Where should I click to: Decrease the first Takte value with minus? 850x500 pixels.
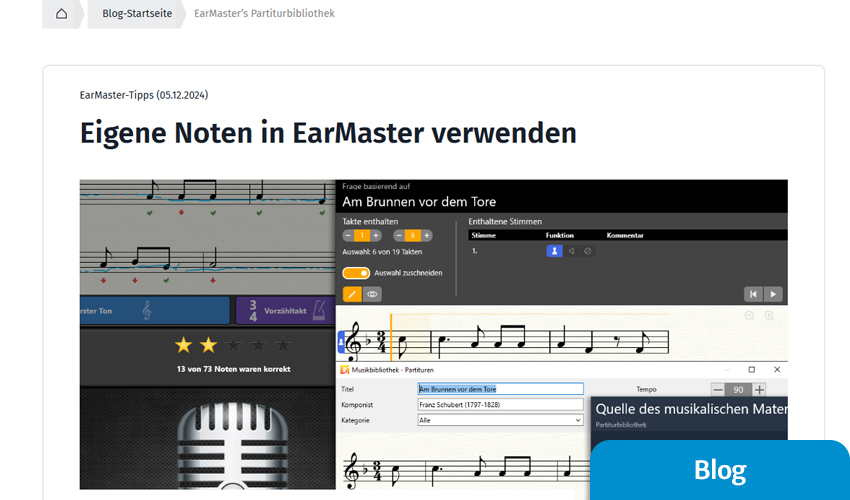pyautogui.click(x=348, y=236)
